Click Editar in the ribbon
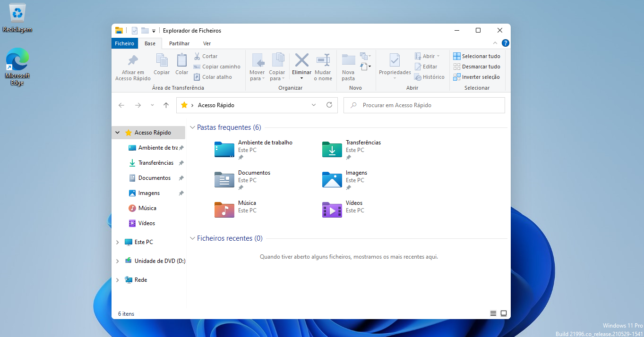Screen dimensions: 644x337 426,67
